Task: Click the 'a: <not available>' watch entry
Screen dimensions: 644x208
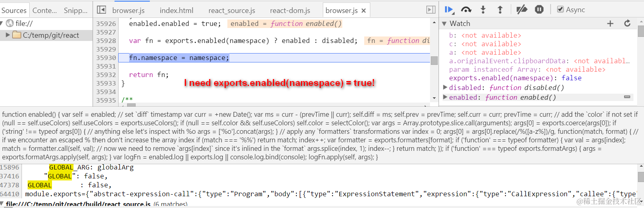Action: point(485,52)
